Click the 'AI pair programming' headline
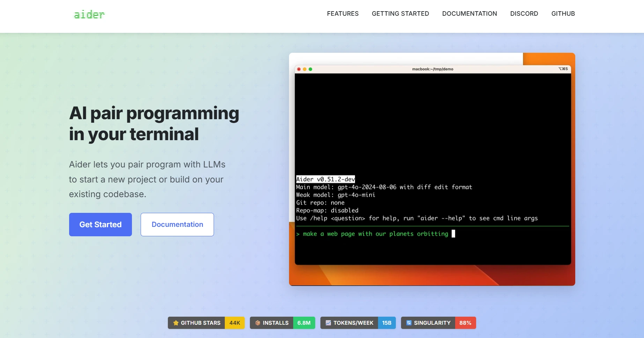 pyautogui.click(x=154, y=124)
